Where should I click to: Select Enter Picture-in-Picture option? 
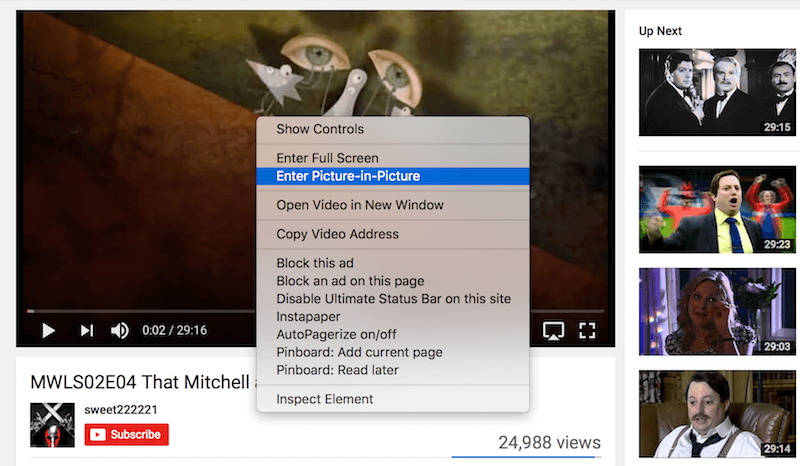tap(348, 176)
